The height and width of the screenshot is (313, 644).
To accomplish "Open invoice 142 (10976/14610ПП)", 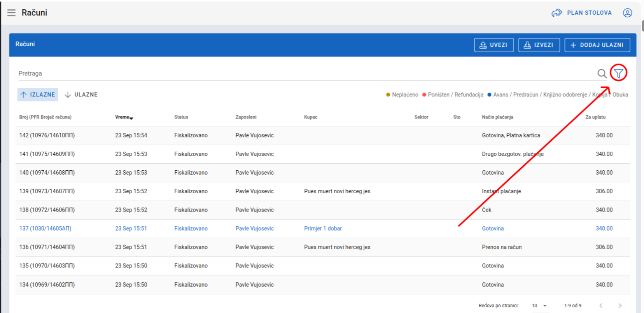I will coord(323,135).
